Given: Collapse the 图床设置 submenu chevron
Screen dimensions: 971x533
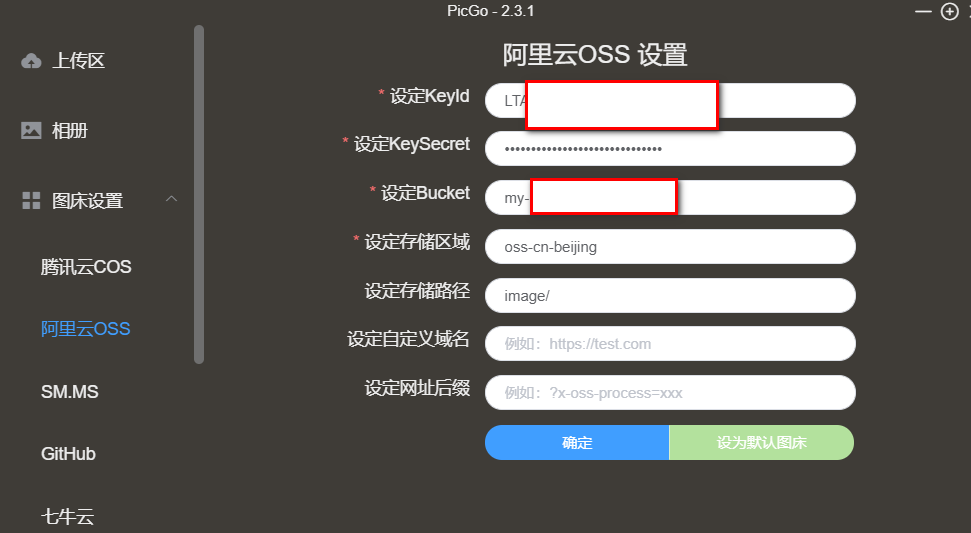Looking at the screenshot, I should click(172, 199).
